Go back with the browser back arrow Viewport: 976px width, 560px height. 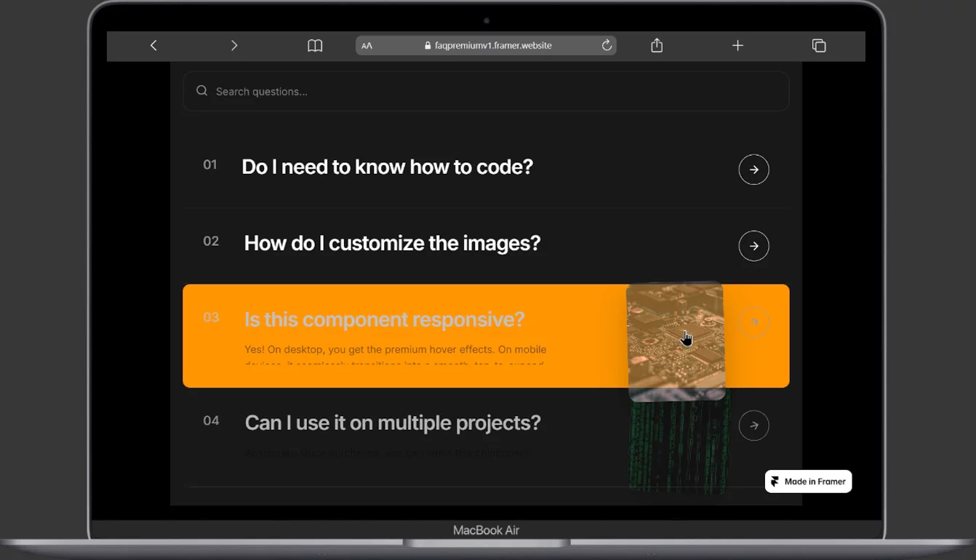[153, 45]
